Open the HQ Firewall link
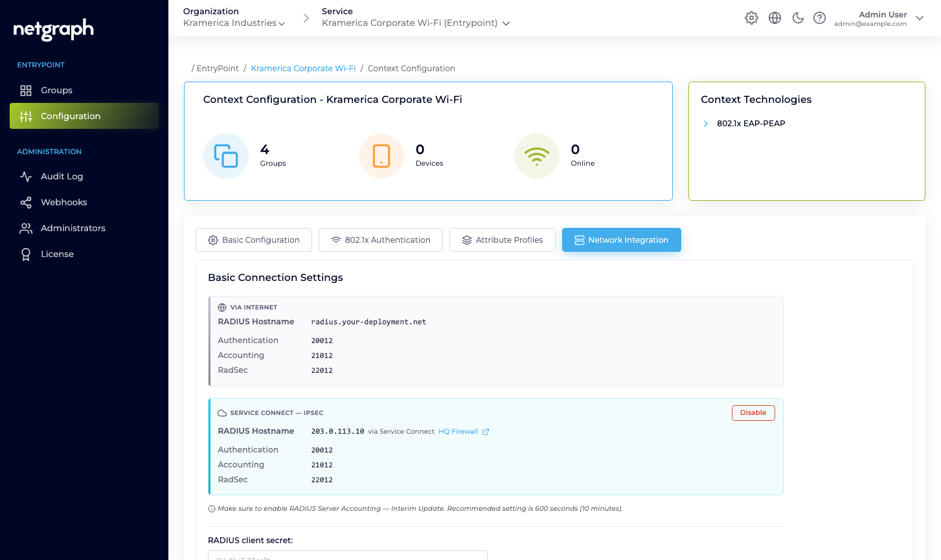Viewport: 941px width, 560px height. click(458, 432)
